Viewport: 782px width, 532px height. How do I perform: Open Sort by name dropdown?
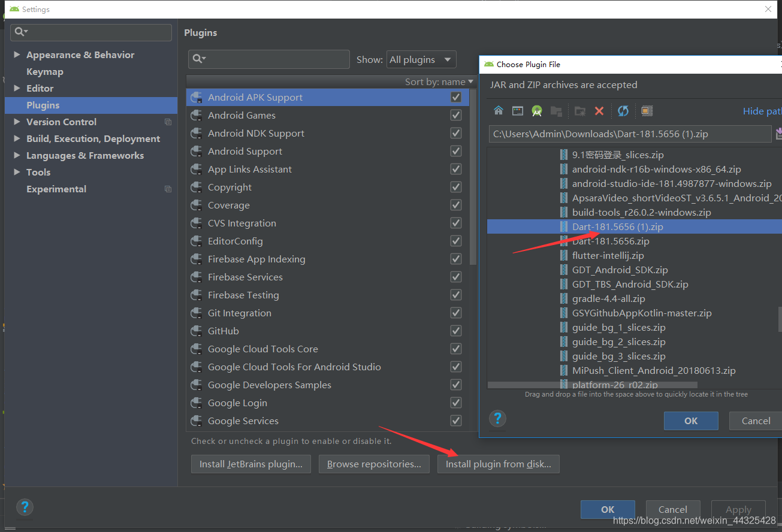[x=439, y=81]
